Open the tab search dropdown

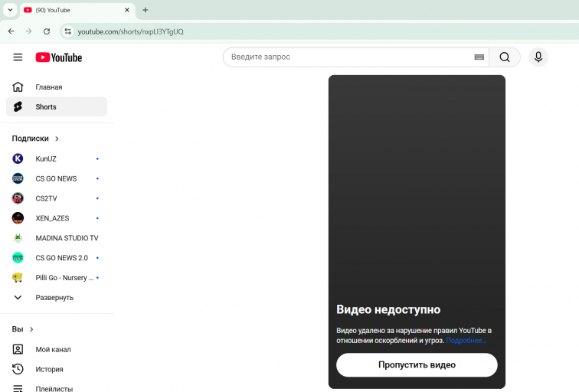click(11, 10)
